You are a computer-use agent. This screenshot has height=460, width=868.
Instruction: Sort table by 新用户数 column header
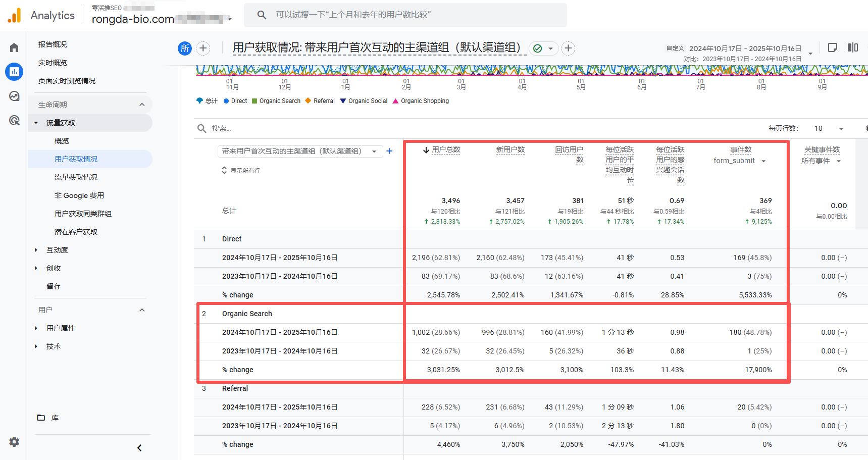point(510,149)
